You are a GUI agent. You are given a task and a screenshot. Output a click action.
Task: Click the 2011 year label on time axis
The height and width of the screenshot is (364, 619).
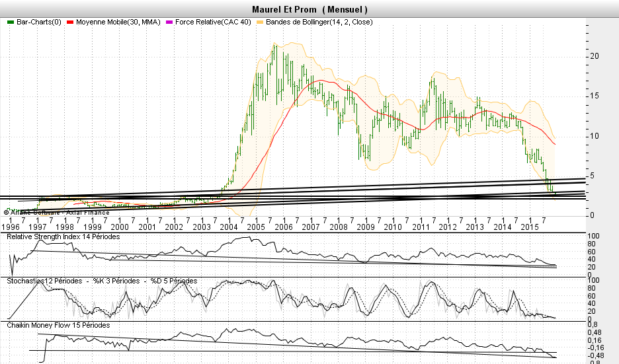click(x=421, y=227)
